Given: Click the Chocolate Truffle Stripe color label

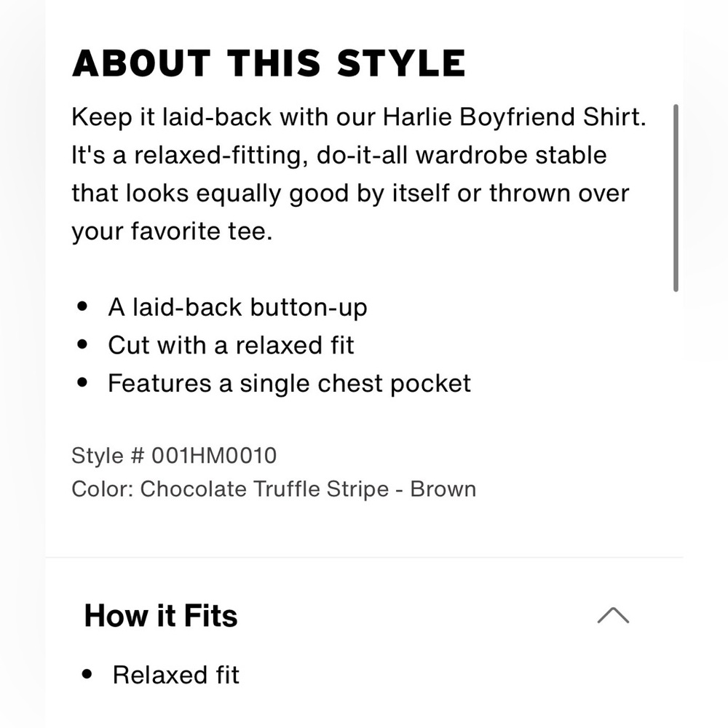Looking at the screenshot, I should click(x=265, y=489).
